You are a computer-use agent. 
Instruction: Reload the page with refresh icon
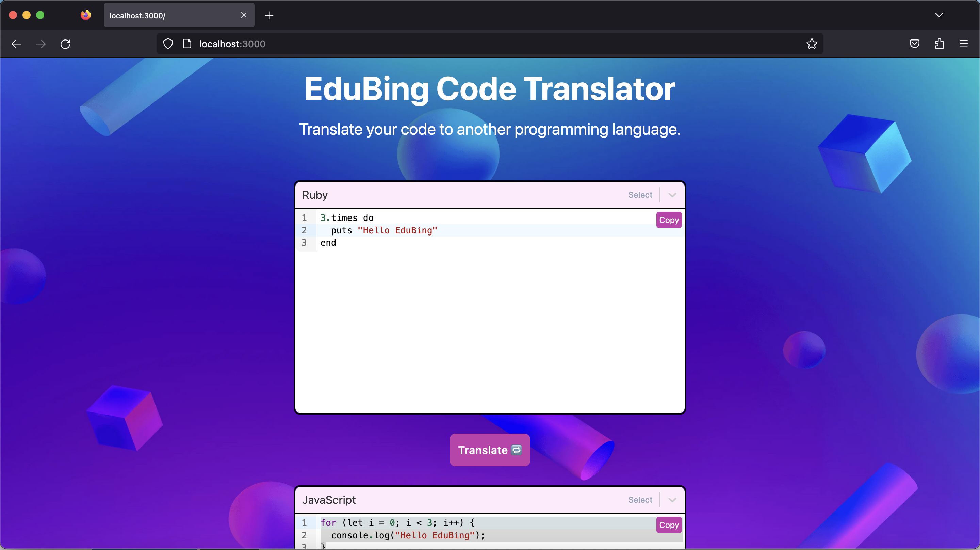tap(65, 44)
